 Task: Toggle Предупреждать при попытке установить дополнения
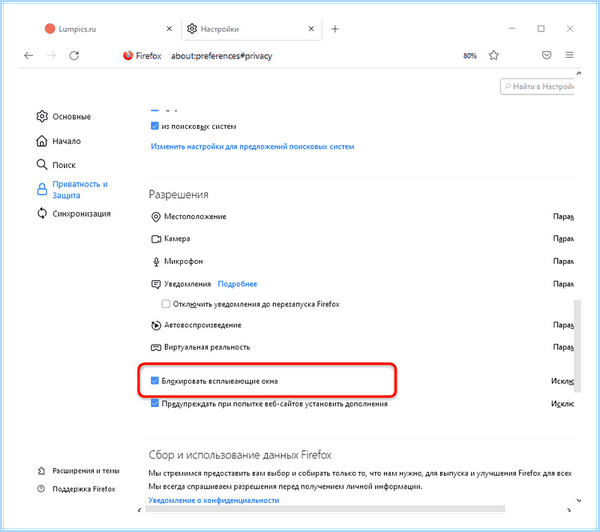155,403
